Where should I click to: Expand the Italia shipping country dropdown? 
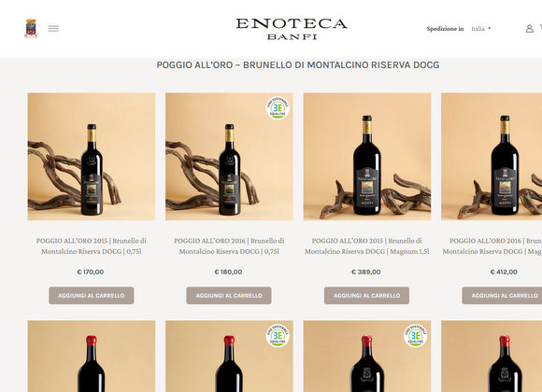[481, 29]
